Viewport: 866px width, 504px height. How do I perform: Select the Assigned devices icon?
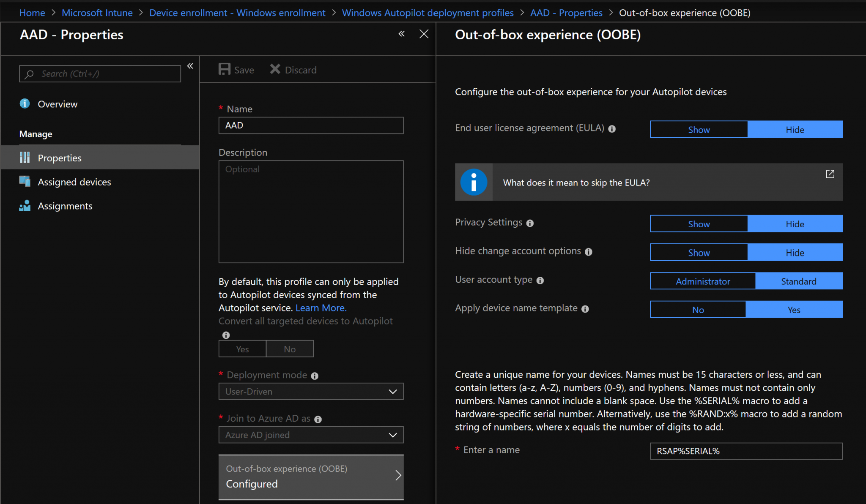pos(25,181)
